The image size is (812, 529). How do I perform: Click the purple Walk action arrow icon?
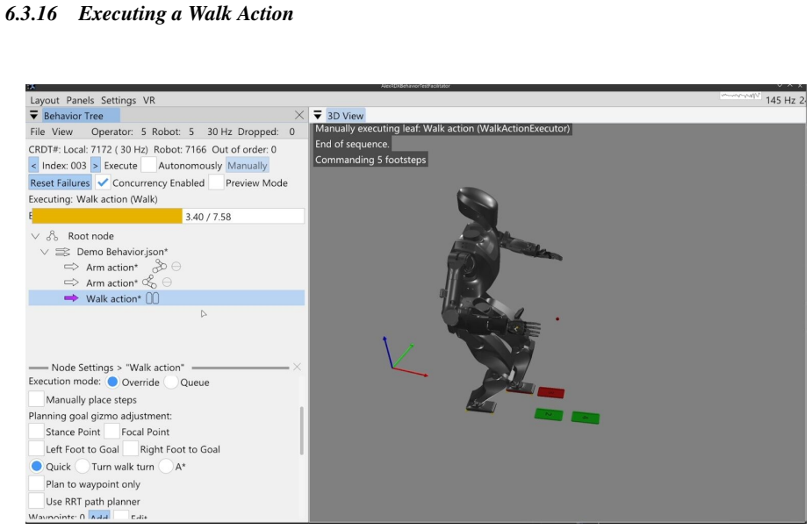click(71, 298)
